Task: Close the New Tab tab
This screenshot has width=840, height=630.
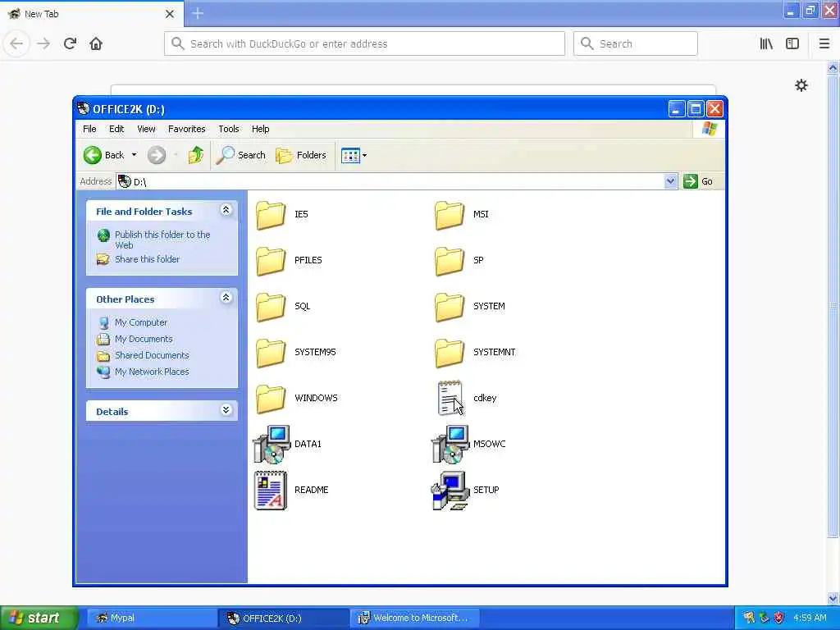Action: [170, 14]
